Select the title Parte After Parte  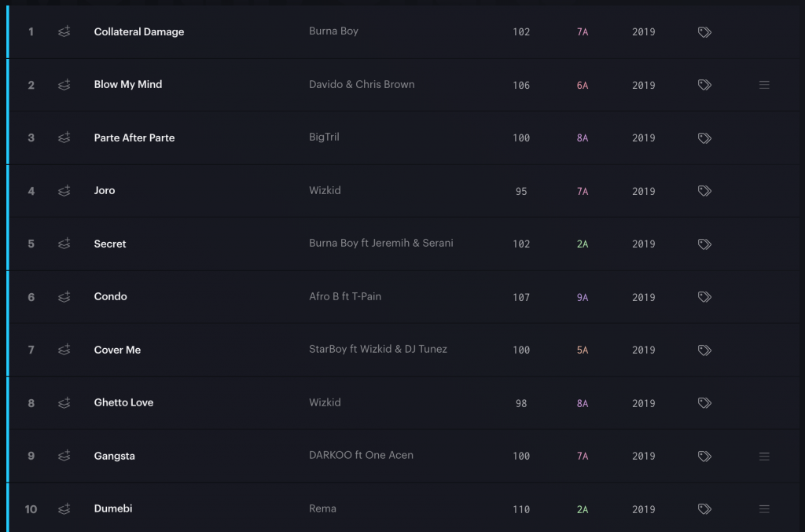pos(134,138)
